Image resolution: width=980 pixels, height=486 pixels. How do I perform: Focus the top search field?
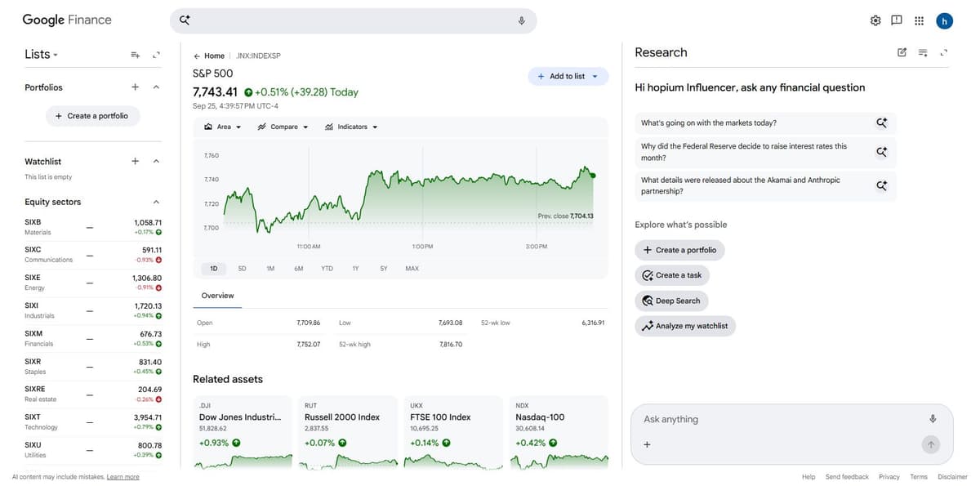coord(353,20)
